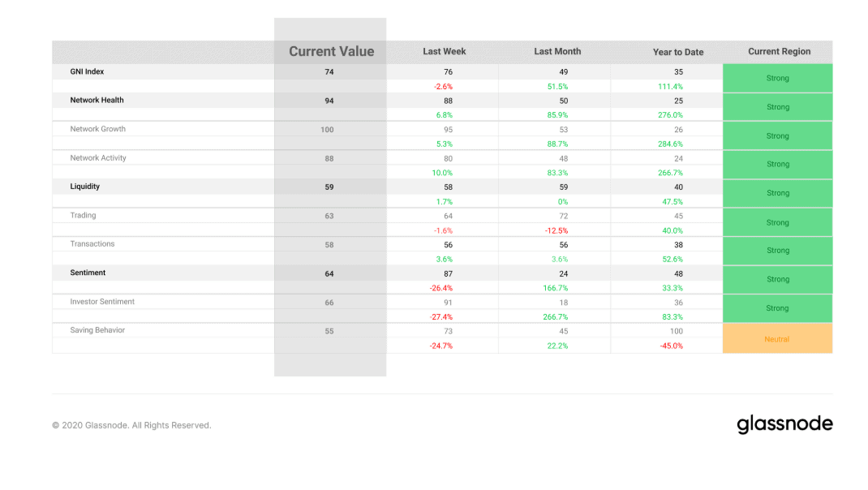The width and height of the screenshot is (868, 490).
Task: Click the Current Region column header
Action: point(779,51)
